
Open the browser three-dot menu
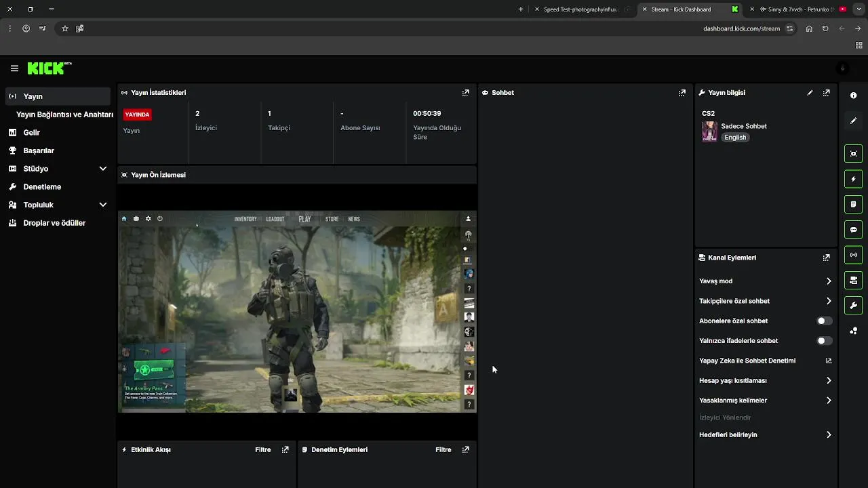click(x=9, y=28)
